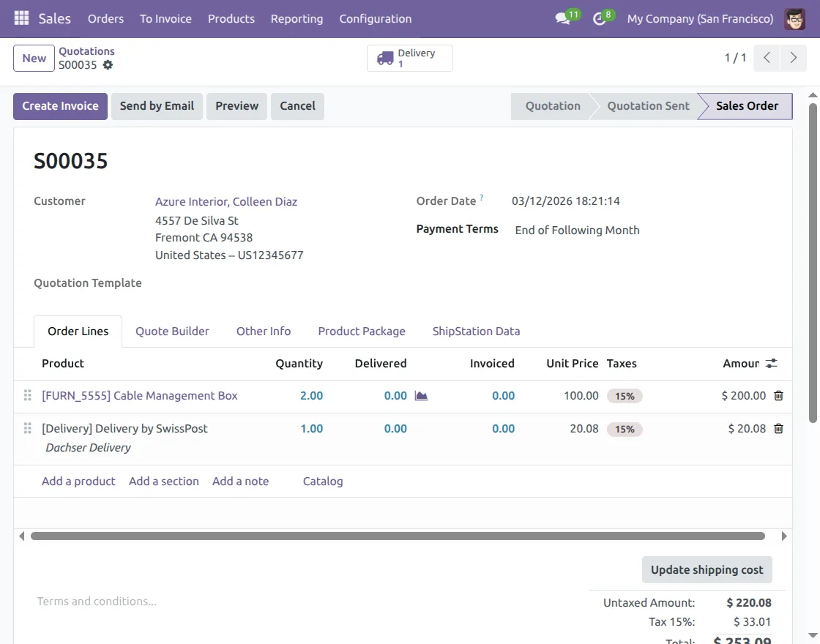Viewport: 820px width, 644px height.
Task: Open messaging via the chat bubble icon
Action: tap(561, 18)
